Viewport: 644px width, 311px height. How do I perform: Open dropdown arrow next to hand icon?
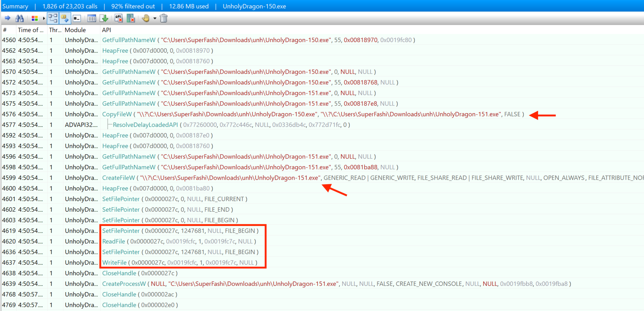tap(155, 18)
